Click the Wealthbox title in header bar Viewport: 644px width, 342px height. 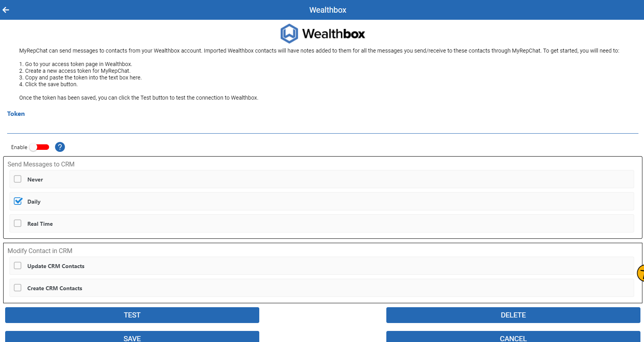(x=327, y=10)
